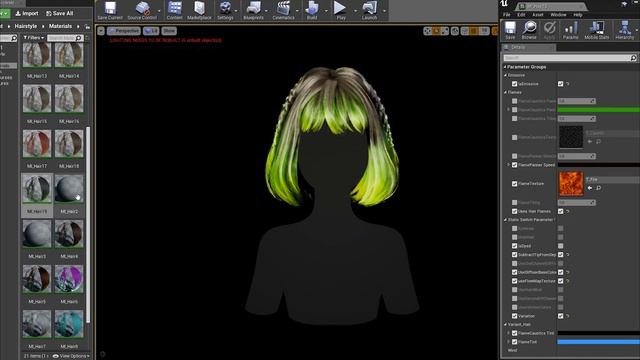
Task: Open the Filters dropdown in content browser
Action: [33, 38]
